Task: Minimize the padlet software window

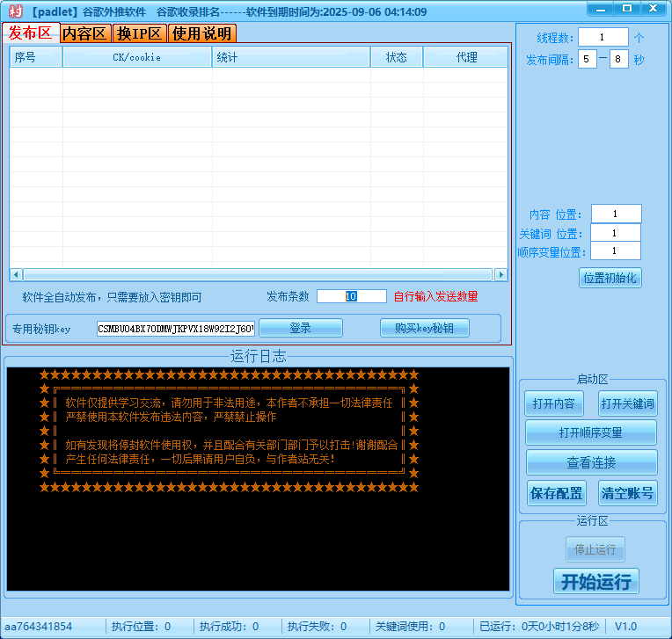Action: coord(601,9)
